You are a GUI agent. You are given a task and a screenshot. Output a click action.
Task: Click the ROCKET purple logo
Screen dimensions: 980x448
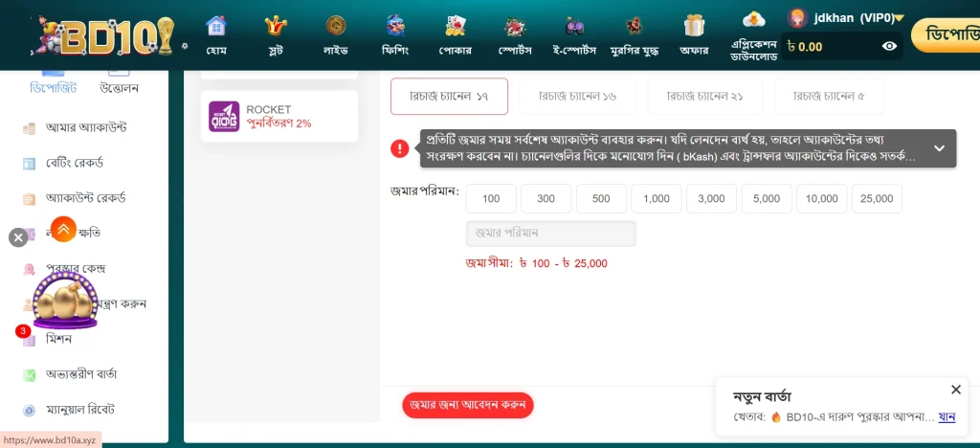pyautogui.click(x=224, y=116)
